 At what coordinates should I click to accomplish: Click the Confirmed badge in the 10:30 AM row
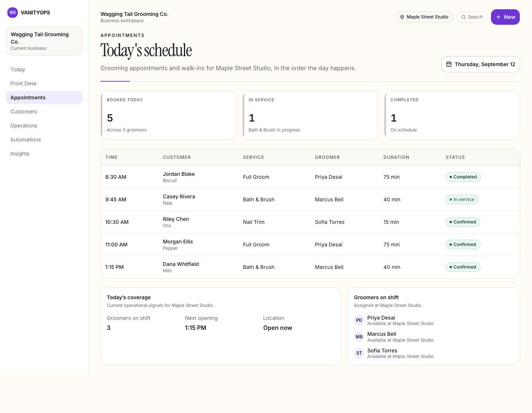pos(463,222)
